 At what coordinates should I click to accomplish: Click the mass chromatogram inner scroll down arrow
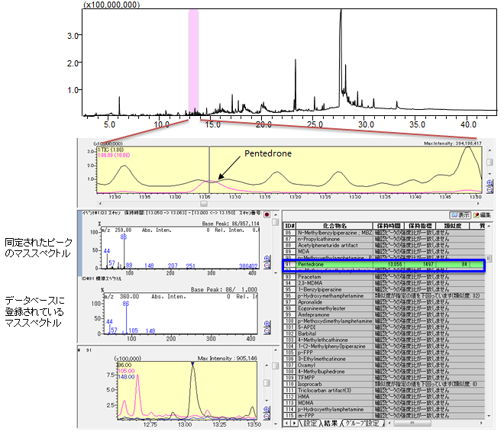(x=267, y=401)
